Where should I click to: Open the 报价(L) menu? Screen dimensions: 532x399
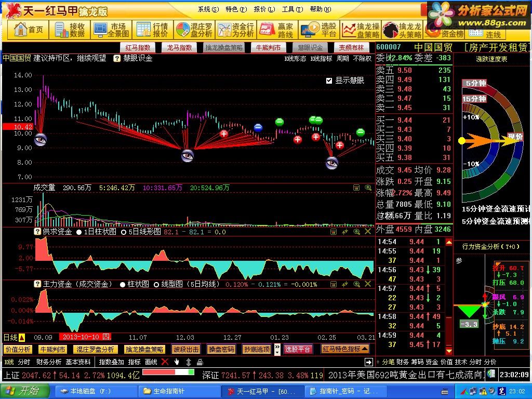pos(264,9)
